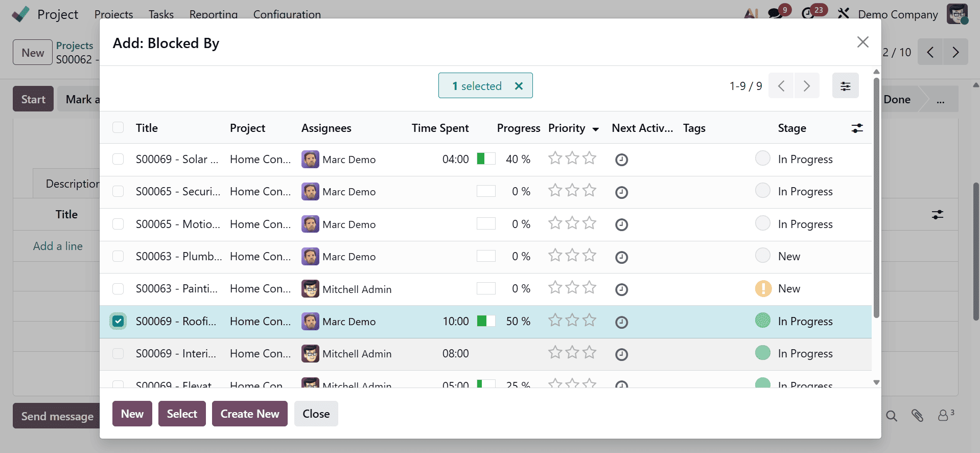
Task: Check the box for S00069 - Solar
Action: click(x=118, y=159)
